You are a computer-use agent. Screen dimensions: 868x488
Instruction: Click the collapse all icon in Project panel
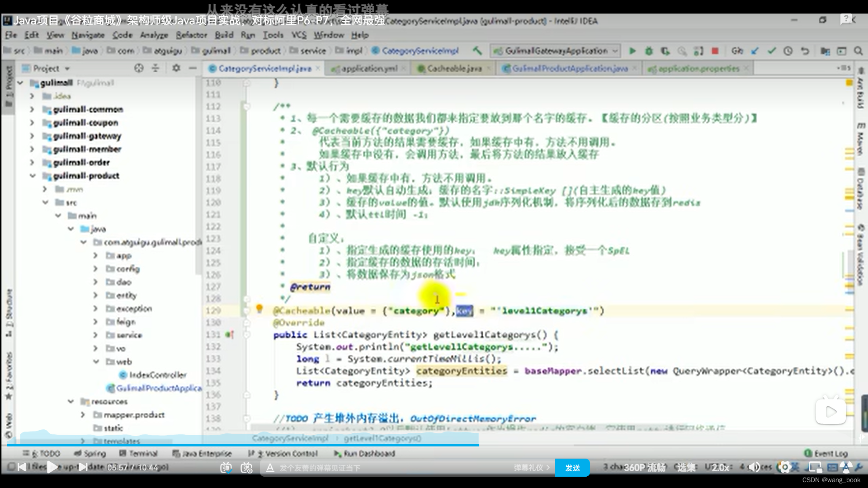pos(156,68)
